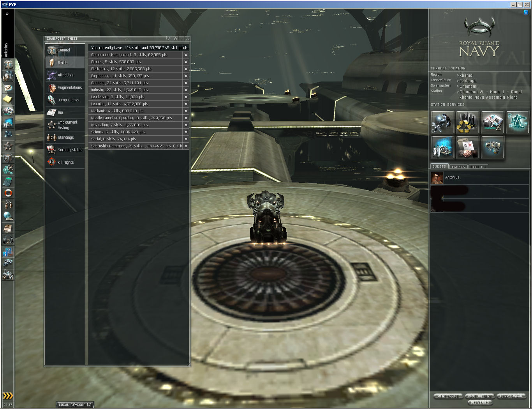This screenshot has width=532, height=409.
Task: Click the Deliveries button
Action: pyautogui.click(x=480, y=402)
